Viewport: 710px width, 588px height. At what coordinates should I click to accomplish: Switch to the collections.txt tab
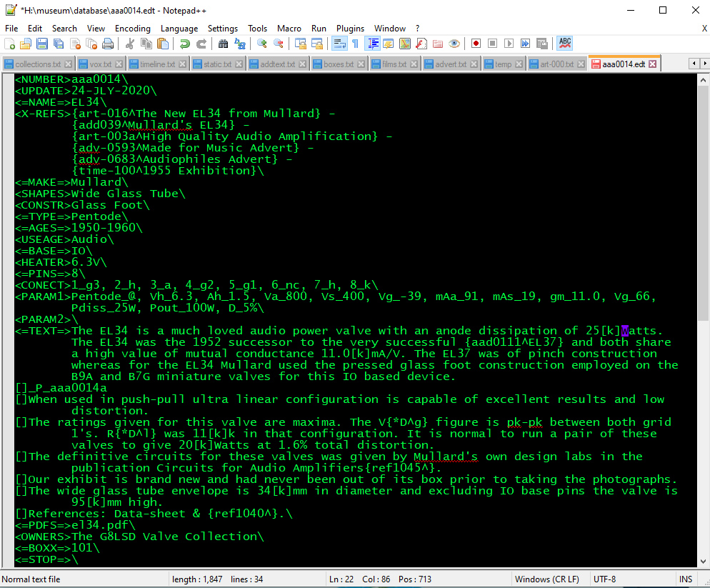tap(38, 64)
